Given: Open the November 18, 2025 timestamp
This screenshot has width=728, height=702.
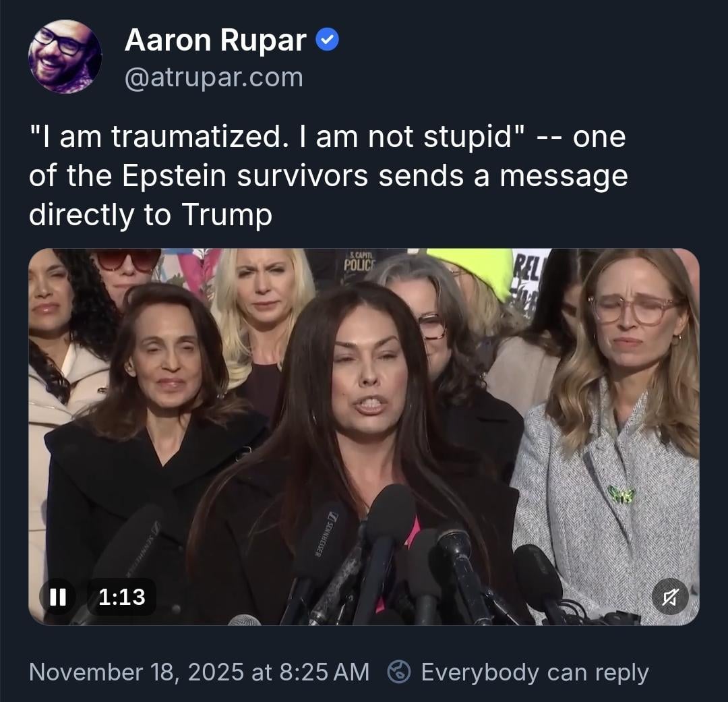Looking at the screenshot, I should click(x=199, y=672).
